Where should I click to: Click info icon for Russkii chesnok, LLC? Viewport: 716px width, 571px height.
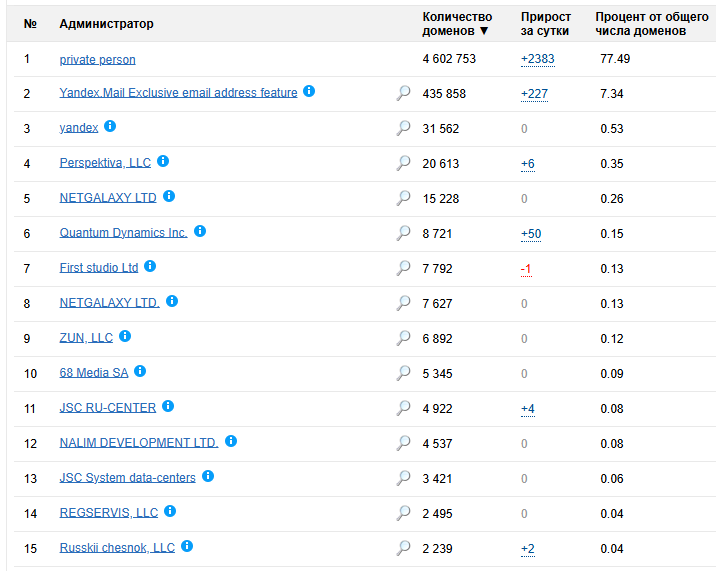(x=187, y=546)
